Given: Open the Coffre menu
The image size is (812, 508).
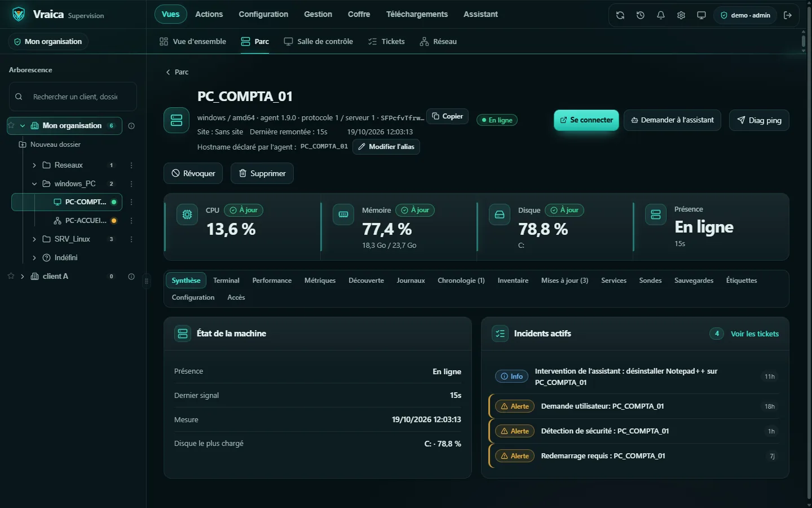Looking at the screenshot, I should pyautogui.click(x=359, y=14).
